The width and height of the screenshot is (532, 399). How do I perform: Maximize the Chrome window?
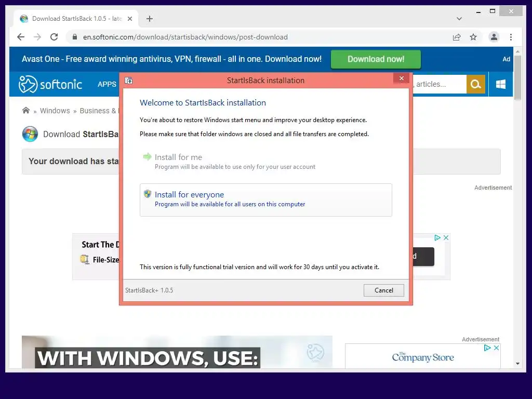[493, 11]
